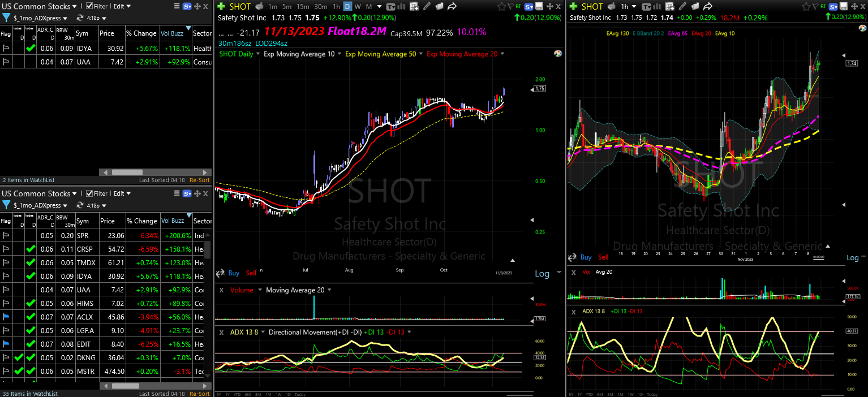This screenshot has width=868, height=397.
Task: Toggle the Filter checkbox in bottom watchlist
Action: tap(89, 193)
